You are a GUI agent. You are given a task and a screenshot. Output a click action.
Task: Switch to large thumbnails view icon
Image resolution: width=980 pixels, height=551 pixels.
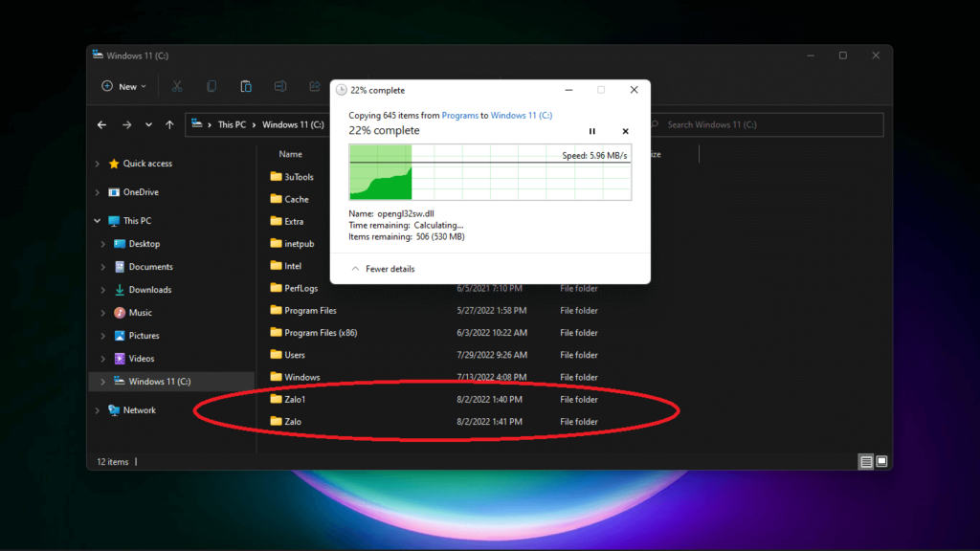click(x=881, y=461)
